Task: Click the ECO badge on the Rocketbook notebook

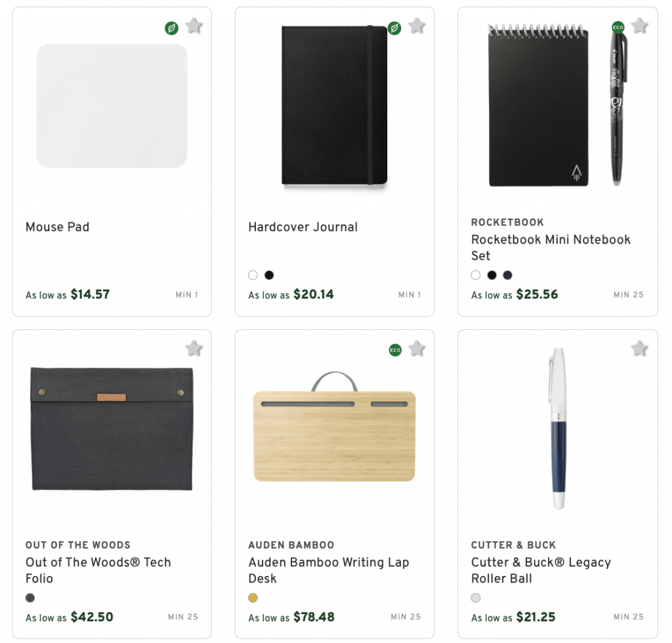Action: click(x=617, y=27)
